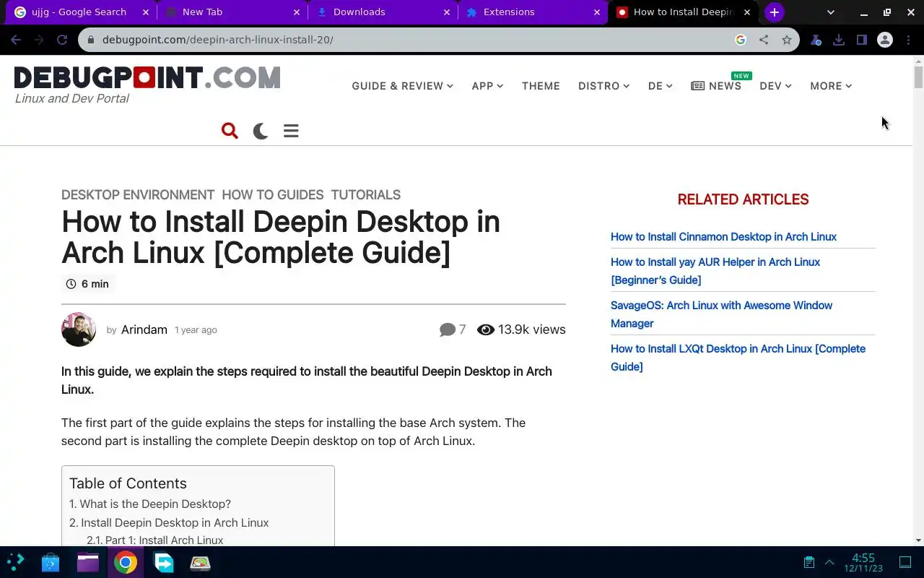The height and width of the screenshot is (578, 924).
Task: Switch to the Downloads tab
Action: pos(383,12)
